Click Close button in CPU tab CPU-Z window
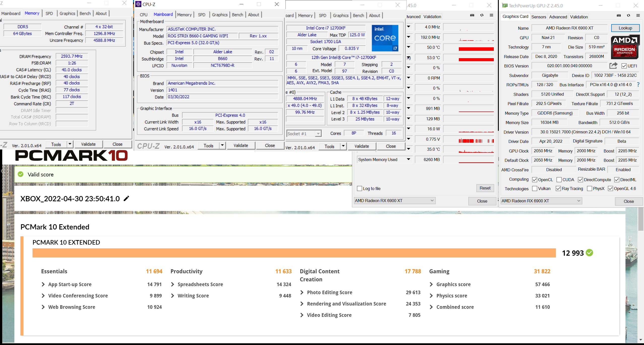 pyautogui.click(x=391, y=146)
